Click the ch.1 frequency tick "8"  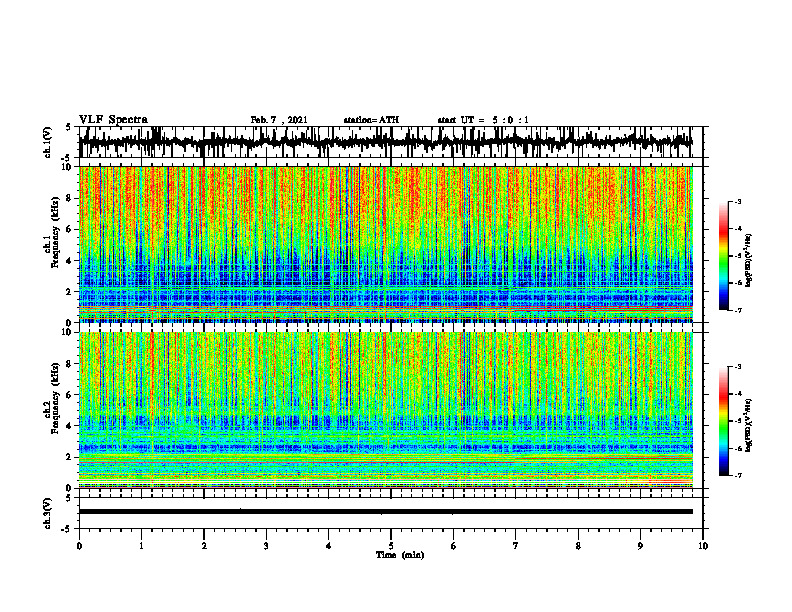69,198
